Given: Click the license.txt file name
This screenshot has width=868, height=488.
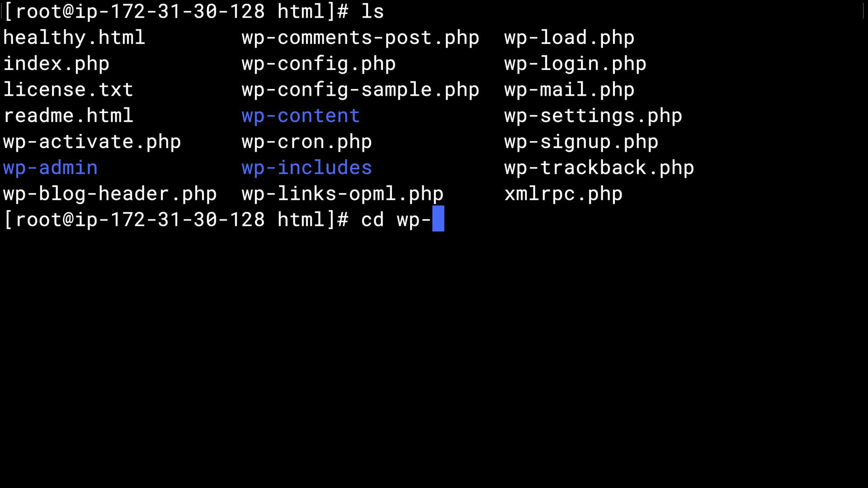Looking at the screenshot, I should coord(68,89).
